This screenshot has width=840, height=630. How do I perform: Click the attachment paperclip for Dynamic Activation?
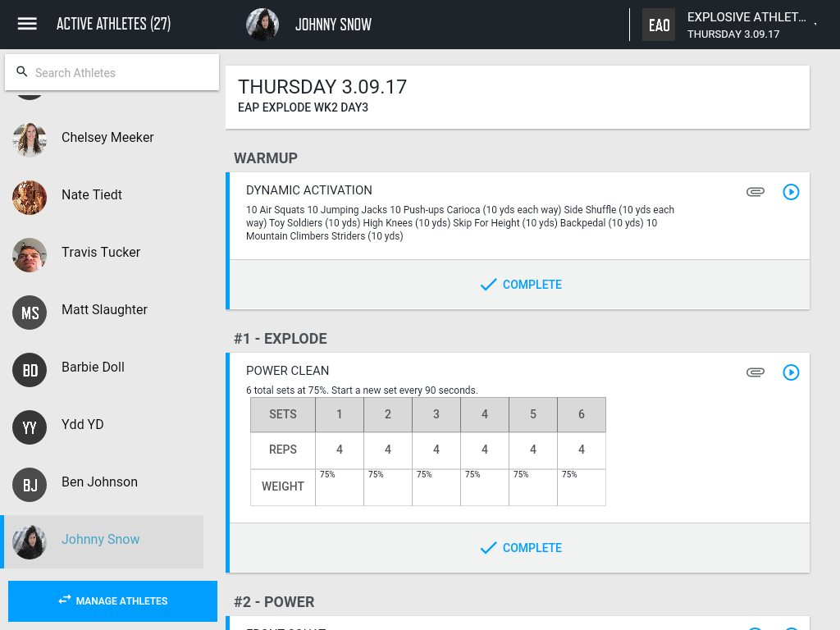(756, 192)
